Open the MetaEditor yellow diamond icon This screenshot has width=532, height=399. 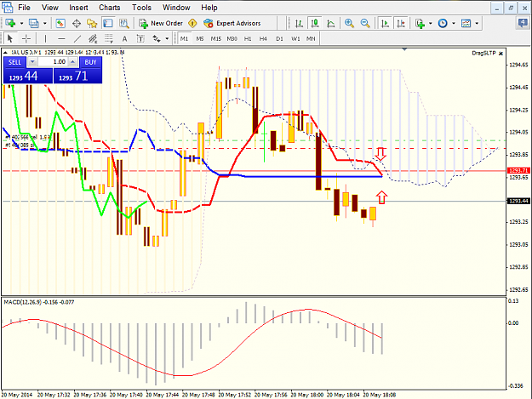(192, 23)
